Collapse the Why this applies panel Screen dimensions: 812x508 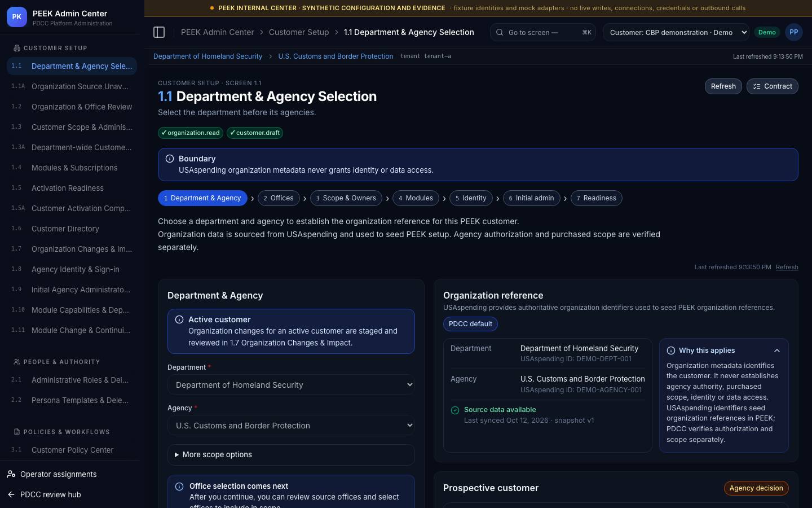tap(777, 351)
